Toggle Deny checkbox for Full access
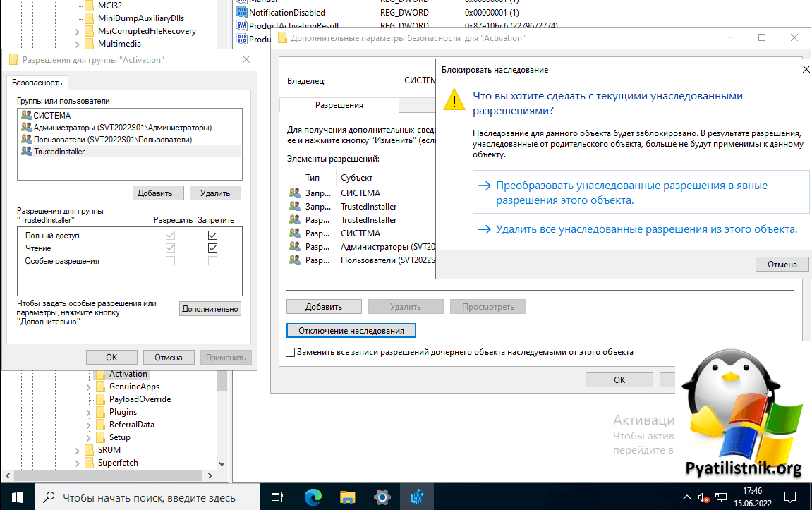Image resolution: width=812 pixels, height=510 pixels. [x=212, y=236]
